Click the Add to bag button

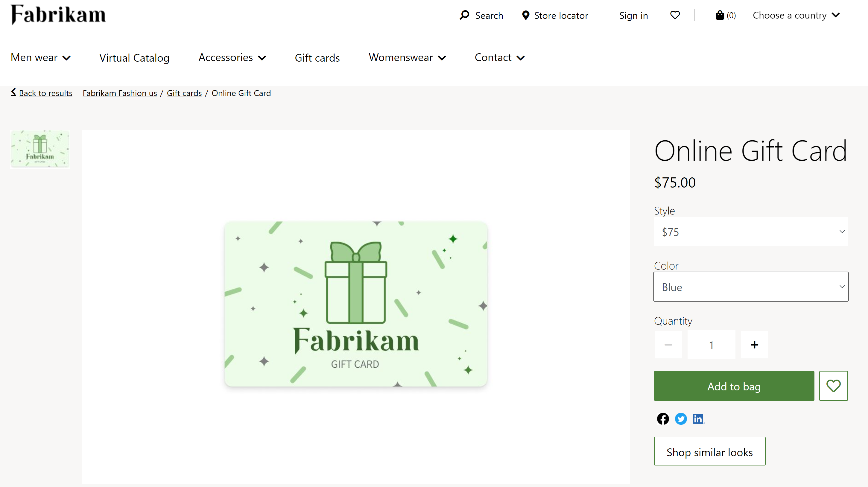[x=734, y=386]
